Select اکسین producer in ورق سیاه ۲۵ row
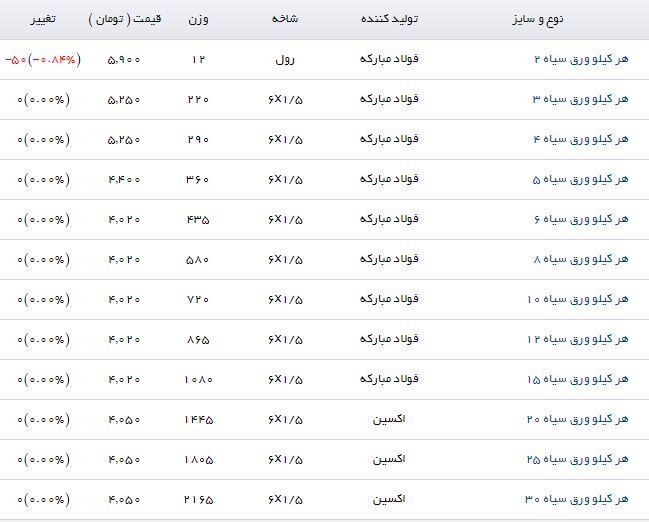 (389, 459)
